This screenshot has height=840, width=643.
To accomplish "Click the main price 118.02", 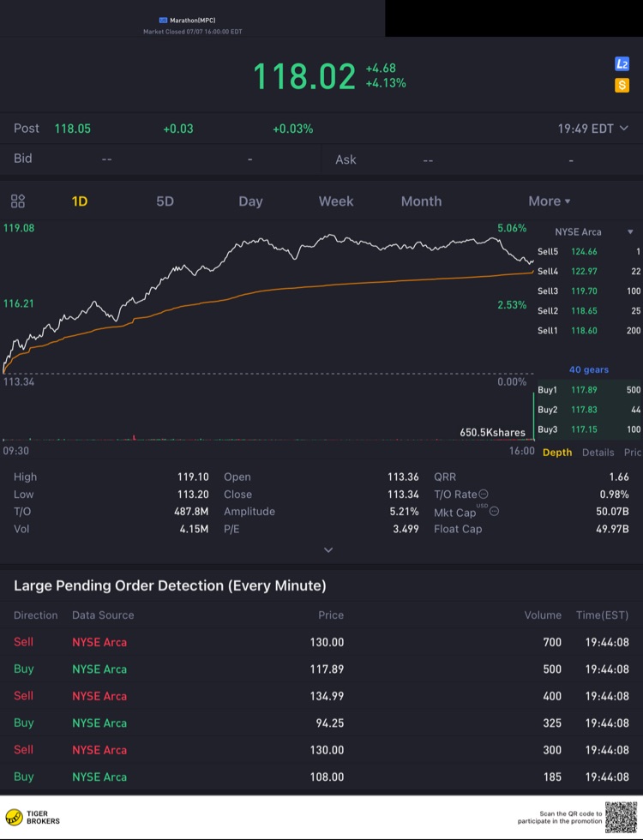I will point(303,76).
